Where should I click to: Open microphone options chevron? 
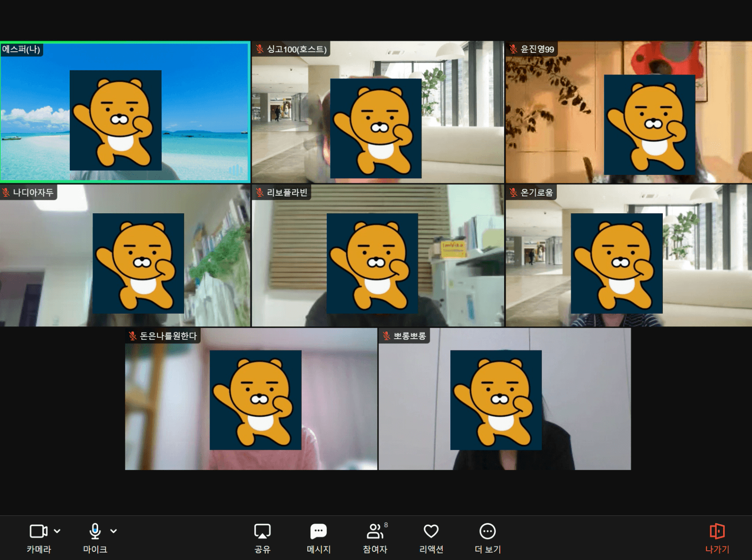[113, 531]
